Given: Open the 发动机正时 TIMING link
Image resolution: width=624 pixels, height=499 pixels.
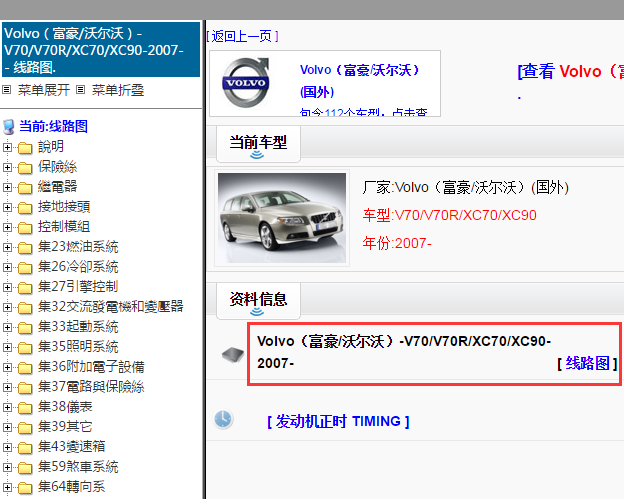Looking at the screenshot, I should (x=338, y=421).
